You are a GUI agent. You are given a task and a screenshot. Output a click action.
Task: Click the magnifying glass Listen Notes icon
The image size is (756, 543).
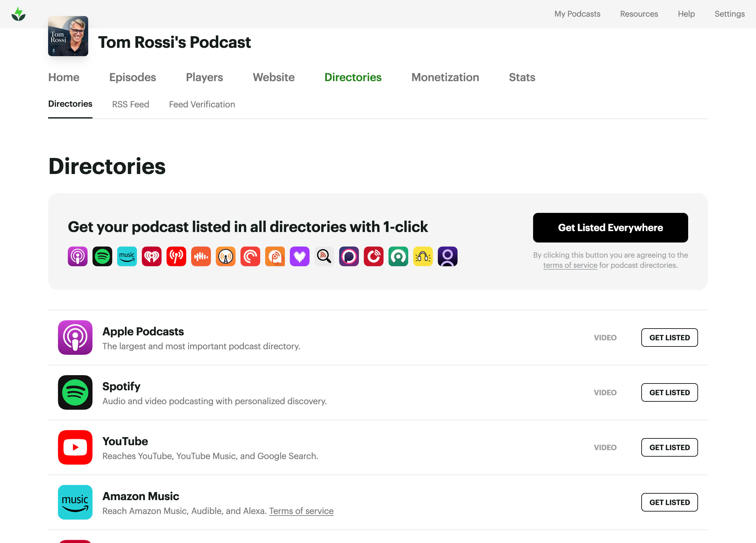pyautogui.click(x=324, y=256)
